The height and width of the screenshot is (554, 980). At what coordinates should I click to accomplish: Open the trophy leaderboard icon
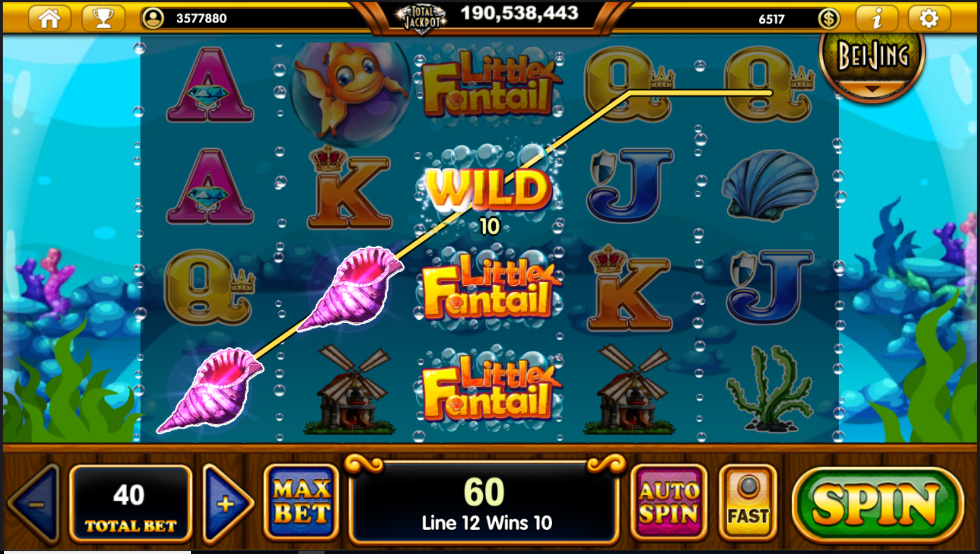pyautogui.click(x=103, y=18)
